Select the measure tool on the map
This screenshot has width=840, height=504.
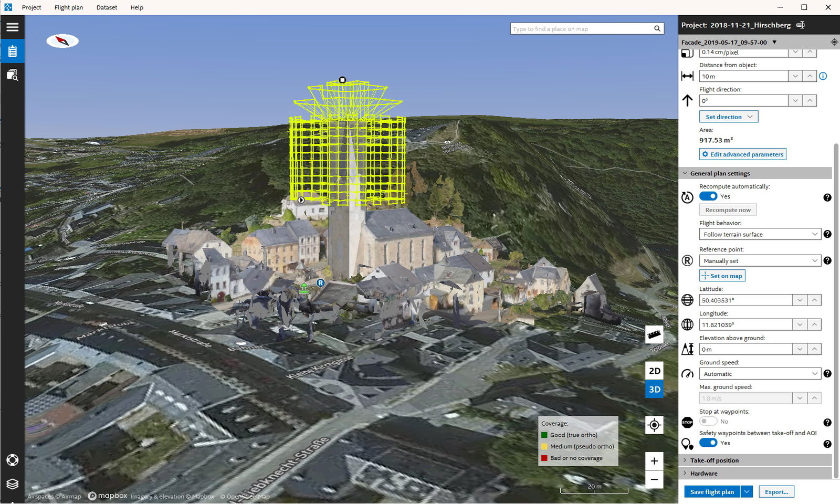(654, 334)
